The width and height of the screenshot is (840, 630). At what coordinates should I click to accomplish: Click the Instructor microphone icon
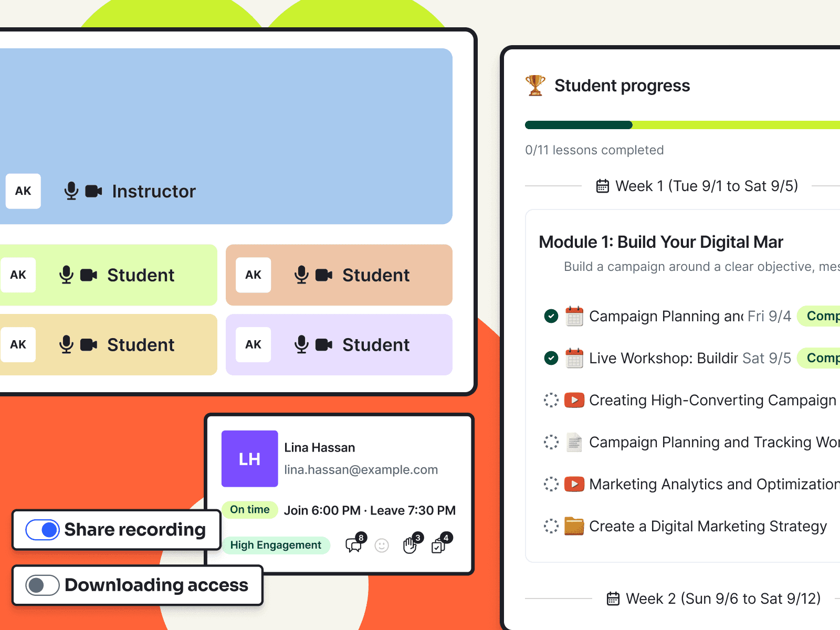point(71,191)
